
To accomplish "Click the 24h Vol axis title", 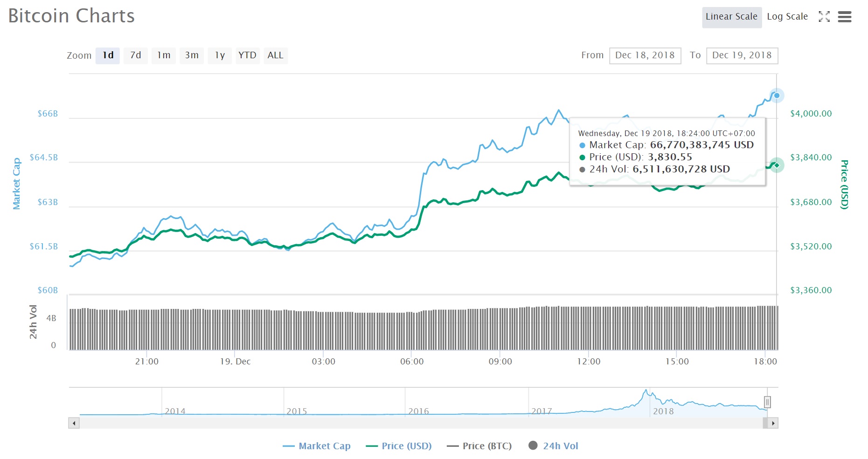I will coord(33,322).
